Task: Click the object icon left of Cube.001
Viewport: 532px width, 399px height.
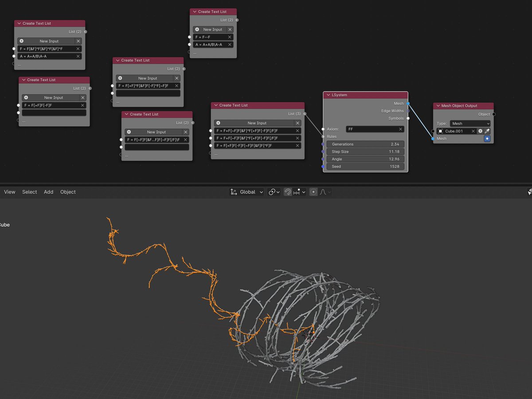Action: pos(441,131)
